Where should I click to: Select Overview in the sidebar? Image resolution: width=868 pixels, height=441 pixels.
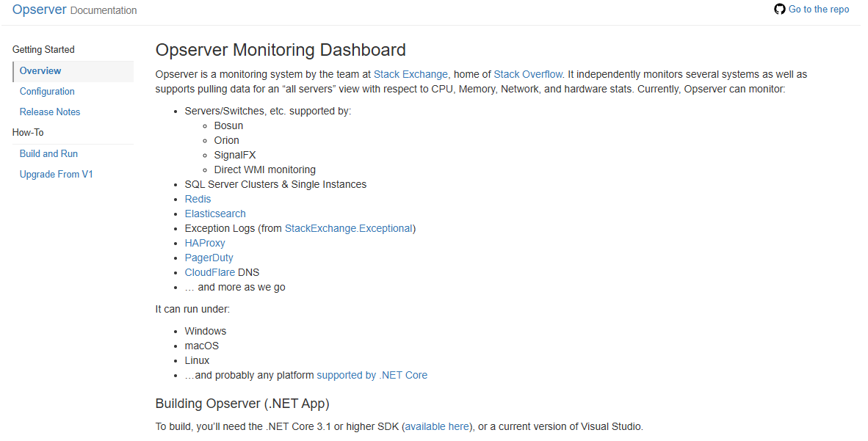(x=40, y=71)
